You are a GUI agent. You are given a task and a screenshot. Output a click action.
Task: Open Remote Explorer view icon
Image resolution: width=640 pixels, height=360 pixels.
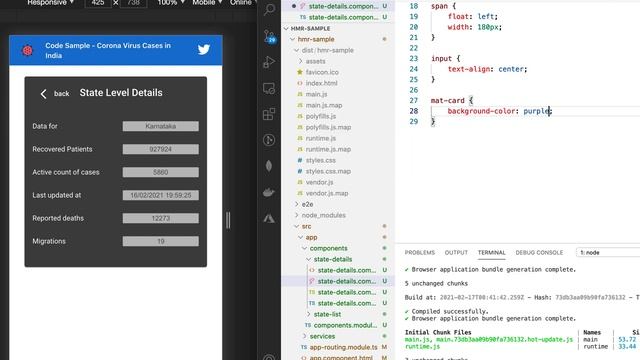coord(269,88)
